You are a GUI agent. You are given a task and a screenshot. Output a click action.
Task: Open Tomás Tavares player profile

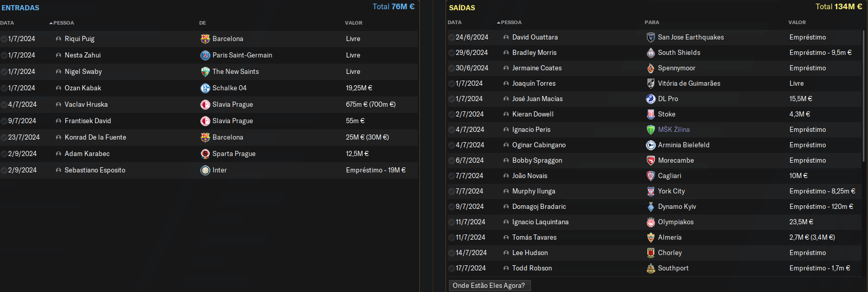[x=534, y=237]
